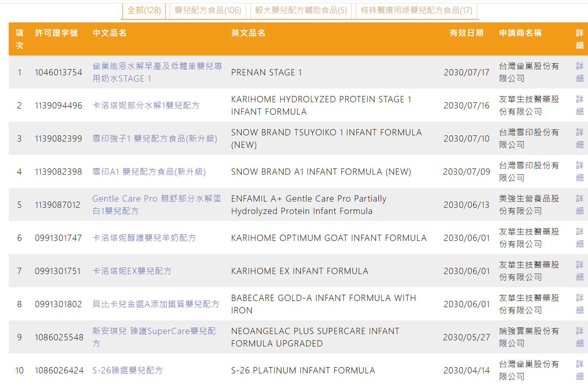Click the 許可證字號 column header
588x392 pixels.
pyautogui.click(x=56, y=33)
